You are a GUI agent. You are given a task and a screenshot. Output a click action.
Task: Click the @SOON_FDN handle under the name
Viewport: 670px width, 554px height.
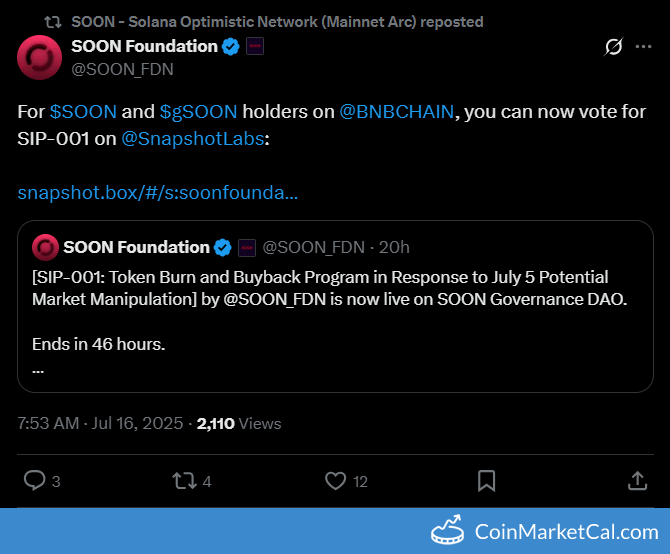[122, 69]
